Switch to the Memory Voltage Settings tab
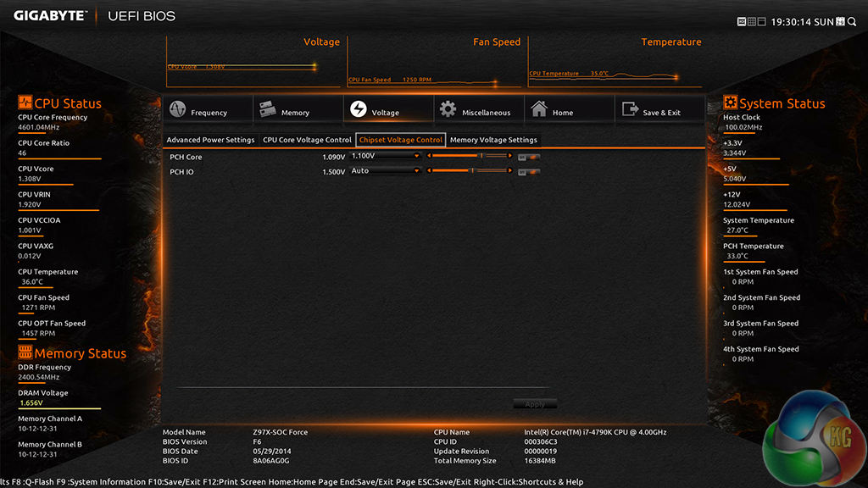The image size is (868, 488). [493, 140]
